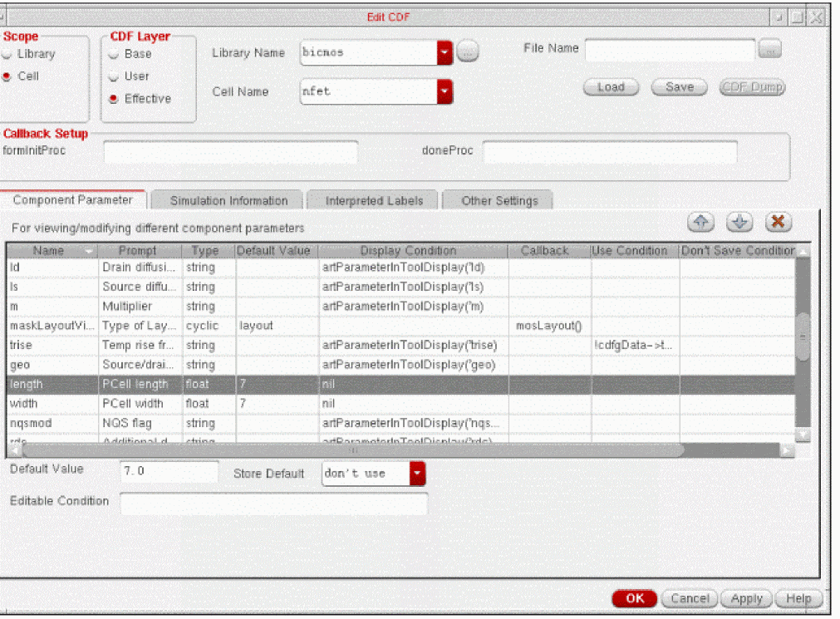Screen dimensions: 840x619
Task: Switch to the Simulation Information tab
Action: 228,200
